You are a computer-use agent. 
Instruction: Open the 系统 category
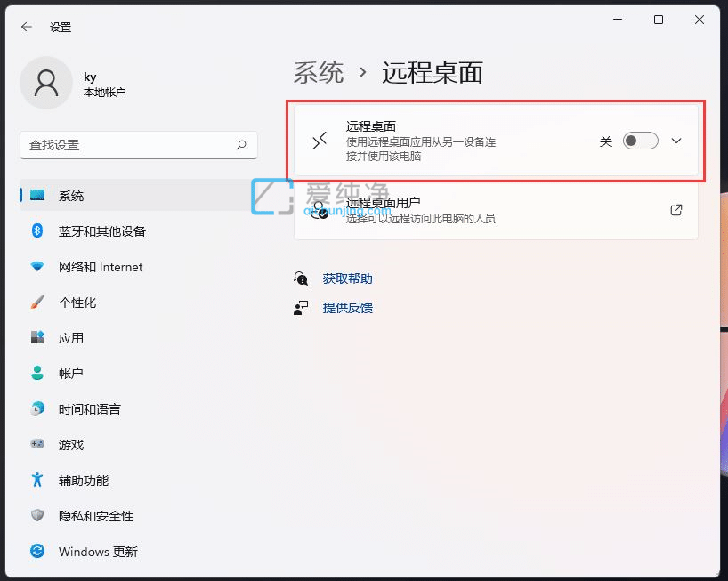click(x=138, y=196)
